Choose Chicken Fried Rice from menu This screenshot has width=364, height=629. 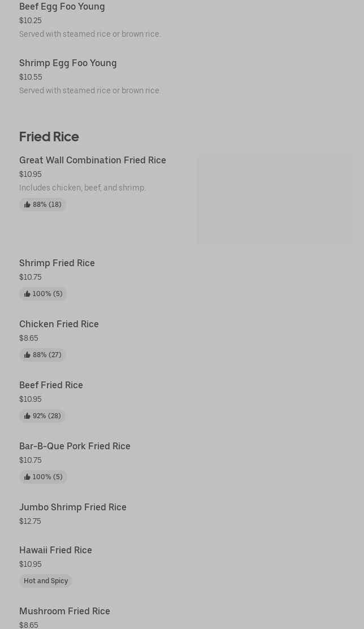click(59, 324)
